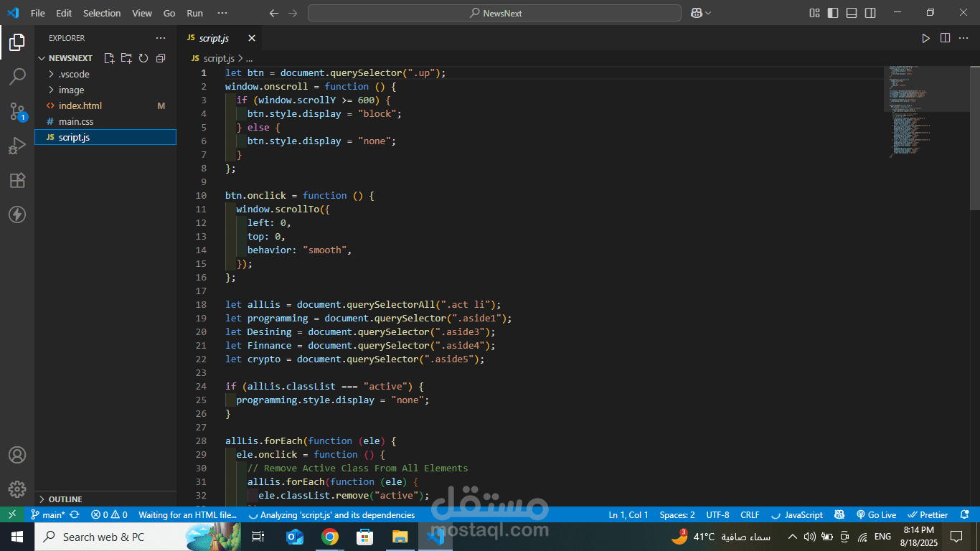980x551 pixels.
Task: Collapse all folders in Explorer
Action: click(x=161, y=58)
